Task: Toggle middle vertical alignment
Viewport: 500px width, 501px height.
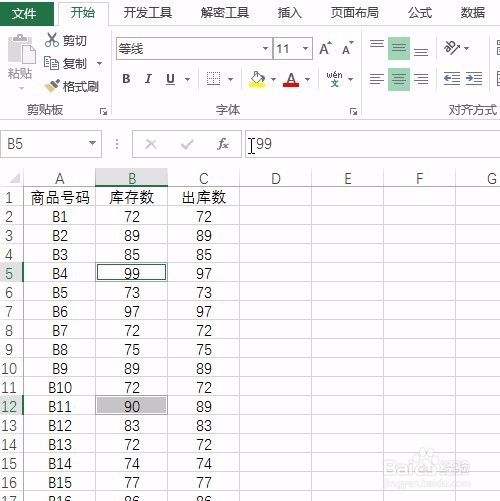Action: click(x=399, y=48)
